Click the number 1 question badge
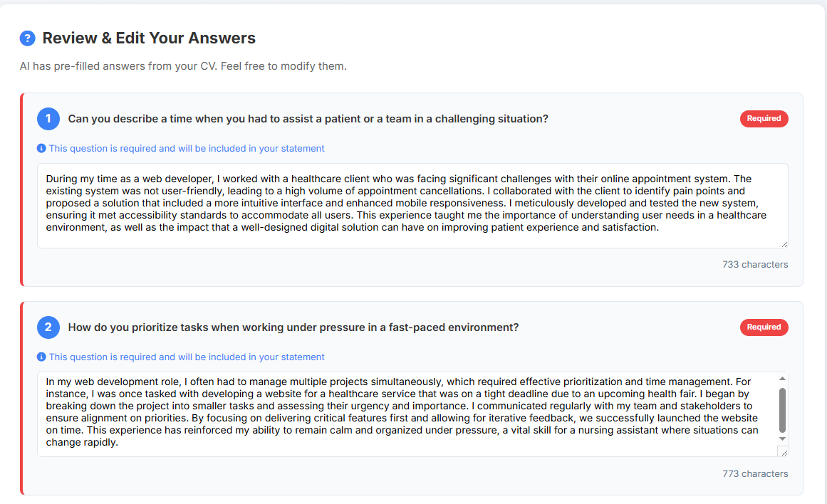827x504 pixels. (48, 119)
